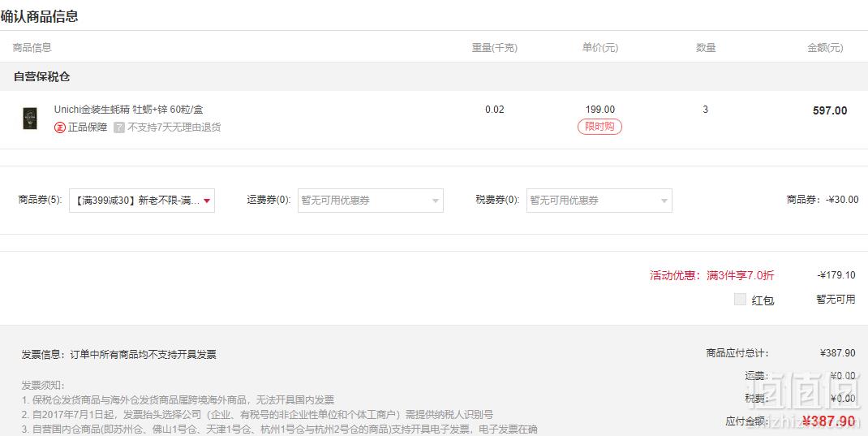This screenshot has height=436, width=868.
Task: Click the 正品保障 label text
Action: 88,127
